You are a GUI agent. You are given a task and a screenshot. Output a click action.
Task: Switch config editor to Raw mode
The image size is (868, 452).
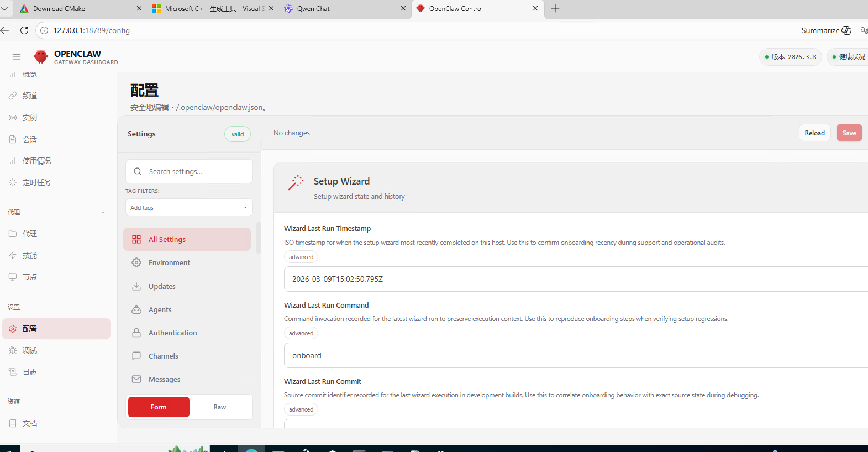click(x=220, y=407)
